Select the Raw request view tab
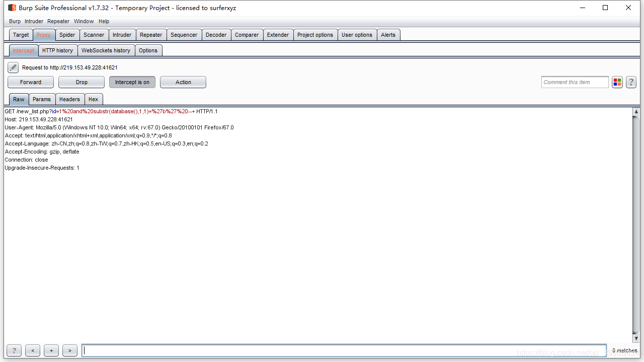Image resolution: width=644 pixels, height=362 pixels. pos(19,99)
